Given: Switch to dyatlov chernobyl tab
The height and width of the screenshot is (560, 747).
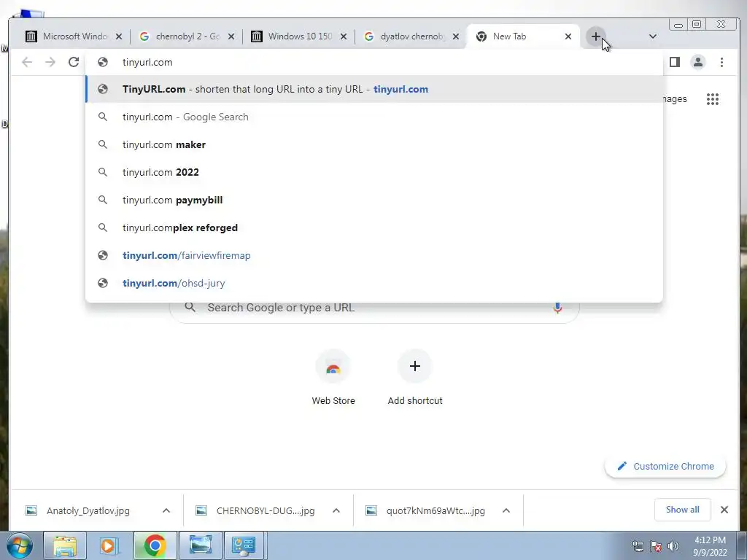Looking at the screenshot, I should pyautogui.click(x=411, y=36).
